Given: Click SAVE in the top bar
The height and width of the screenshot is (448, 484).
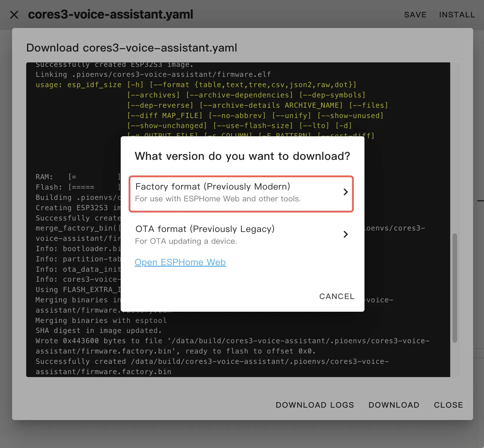Looking at the screenshot, I should pyautogui.click(x=415, y=15).
